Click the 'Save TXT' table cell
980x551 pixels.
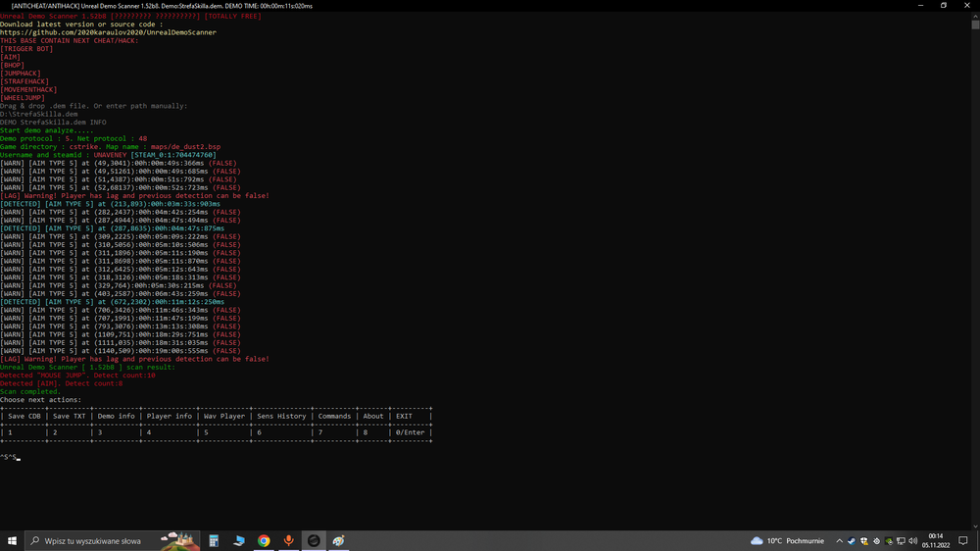click(69, 416)
